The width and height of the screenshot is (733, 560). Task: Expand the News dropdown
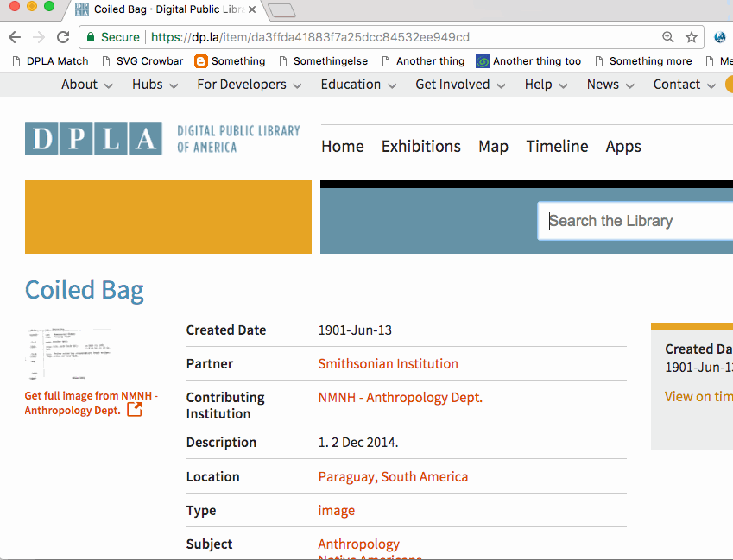(x=610, y=85)
